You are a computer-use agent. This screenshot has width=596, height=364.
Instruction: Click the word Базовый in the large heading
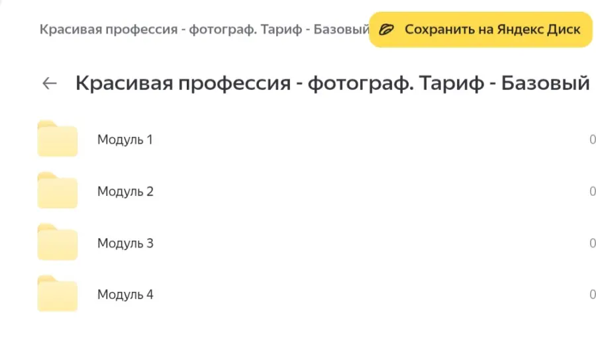pyautogui.click(x=545, y=84)
